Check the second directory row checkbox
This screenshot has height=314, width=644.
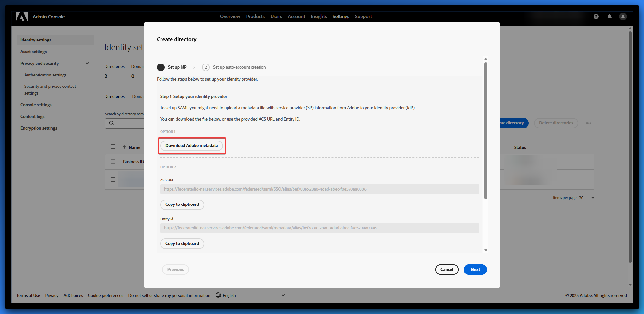113,180
